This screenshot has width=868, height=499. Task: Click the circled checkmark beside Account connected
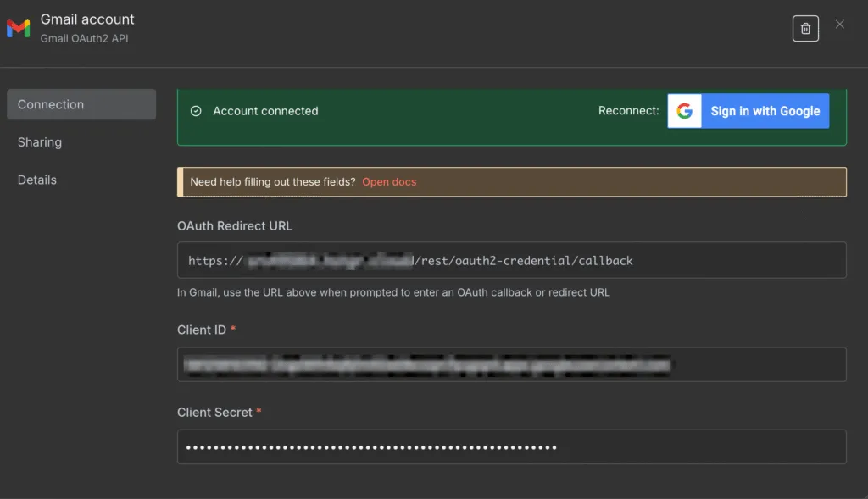[197, 110]
